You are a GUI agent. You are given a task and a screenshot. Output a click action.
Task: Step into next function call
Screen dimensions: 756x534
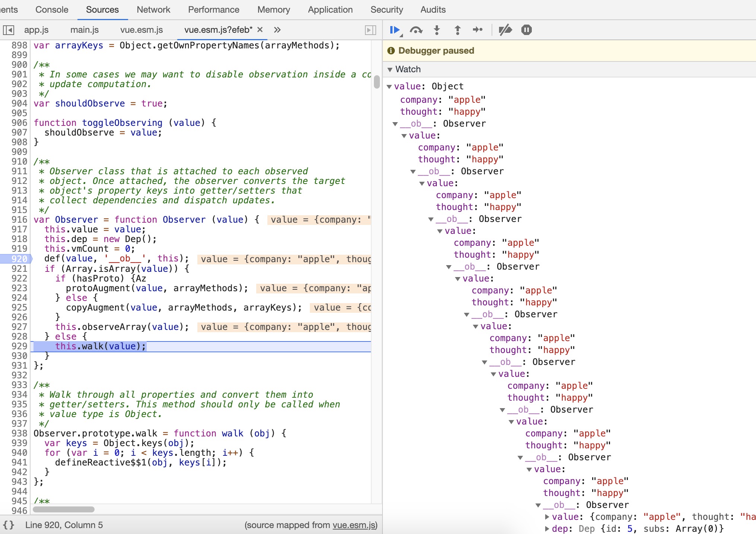437,30
